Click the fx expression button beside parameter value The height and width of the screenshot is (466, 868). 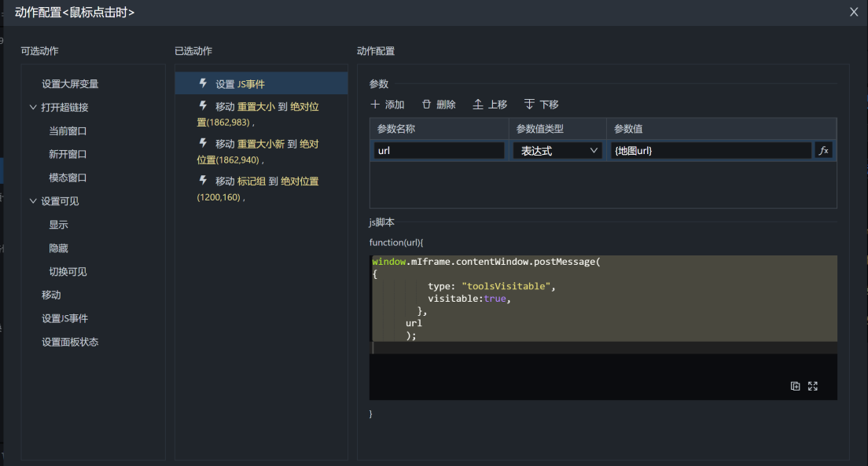pyautogui.click(x=824, y=151)
